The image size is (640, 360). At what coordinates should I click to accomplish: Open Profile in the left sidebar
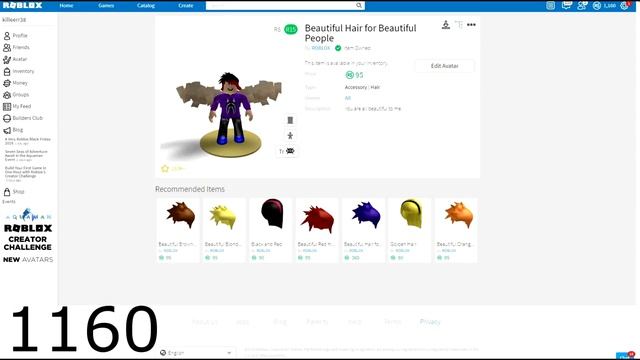[x=16, y=36]
